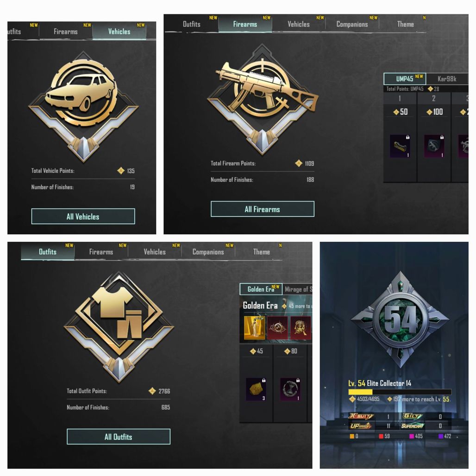Open the All Vehicles button
The width and height of the screenshot is (476, 476).
(83, 216)
